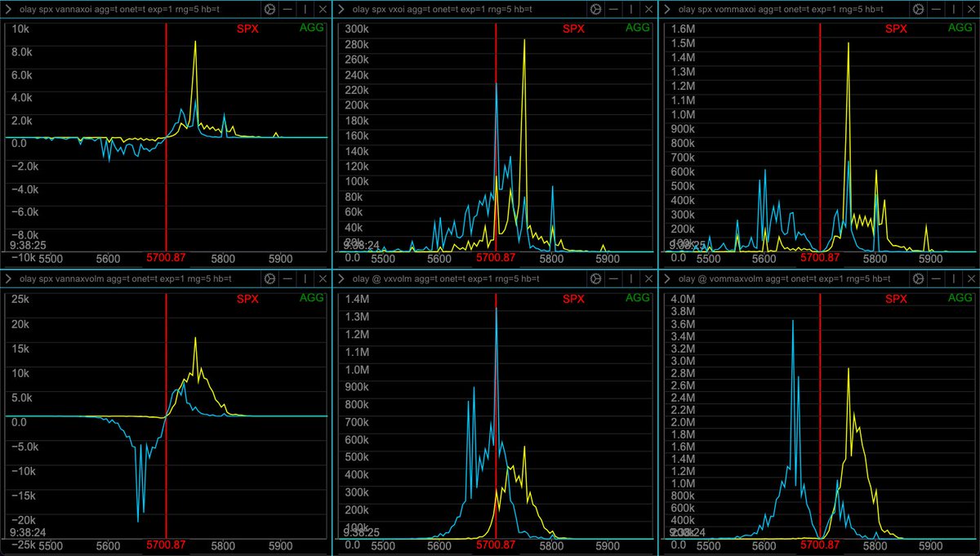980x556 pixels.
Task: Click the red SPX label in vommaxoi chart
Action: point(897,29)
